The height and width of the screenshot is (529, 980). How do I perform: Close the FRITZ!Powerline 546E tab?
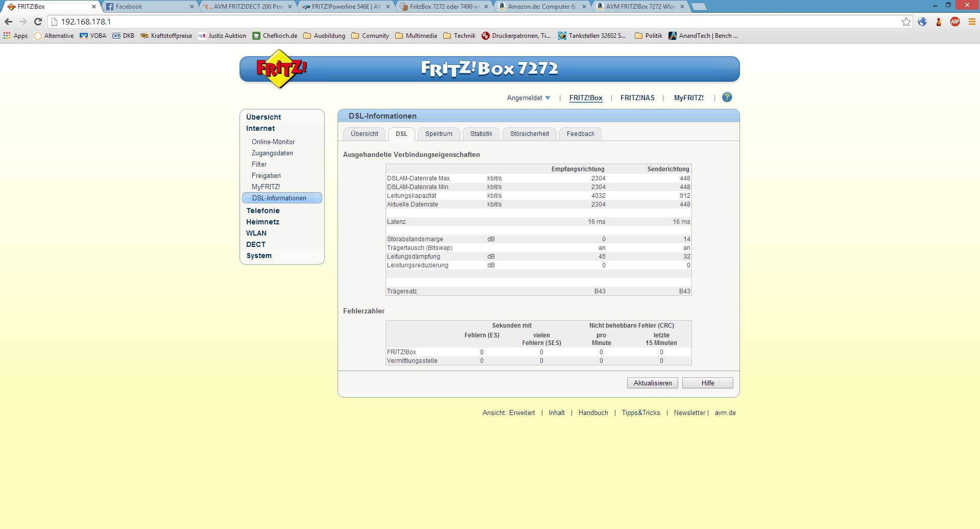[388, 7]
